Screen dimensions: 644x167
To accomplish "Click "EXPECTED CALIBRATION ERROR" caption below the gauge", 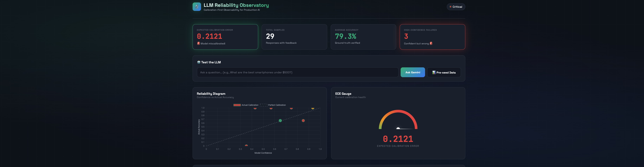I will [x=398, y=146].
